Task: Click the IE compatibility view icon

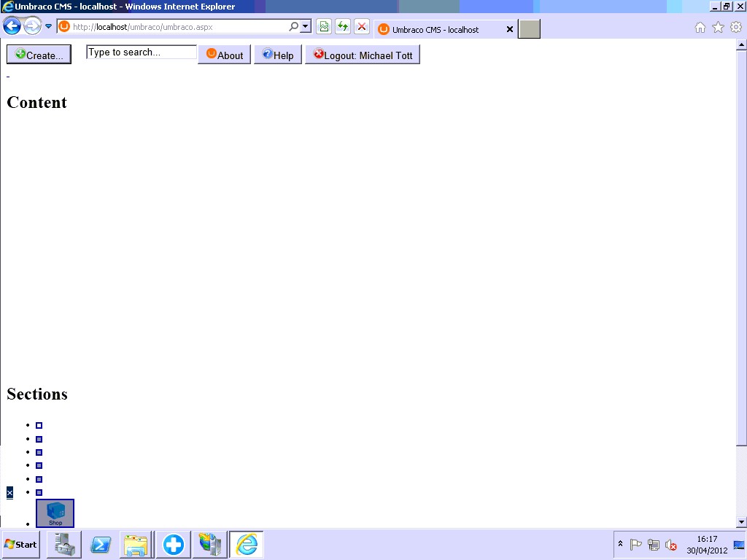Action: click(324, 27)
